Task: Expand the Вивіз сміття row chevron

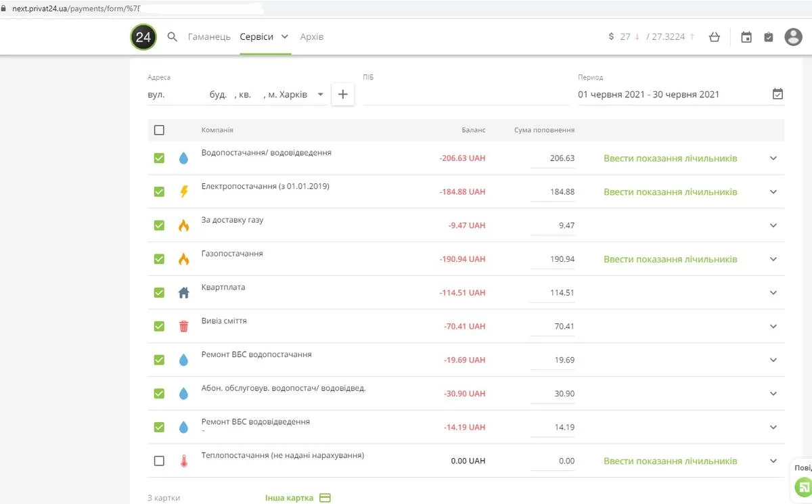Action: click(773, 327)
